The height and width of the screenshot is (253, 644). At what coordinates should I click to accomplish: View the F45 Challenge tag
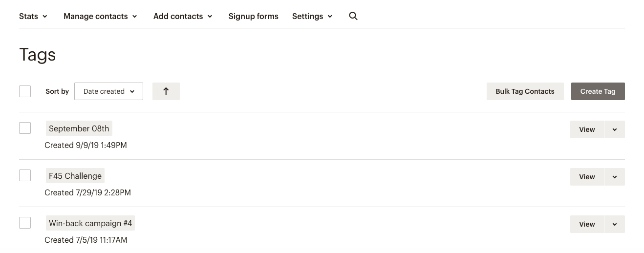point(587,177)
